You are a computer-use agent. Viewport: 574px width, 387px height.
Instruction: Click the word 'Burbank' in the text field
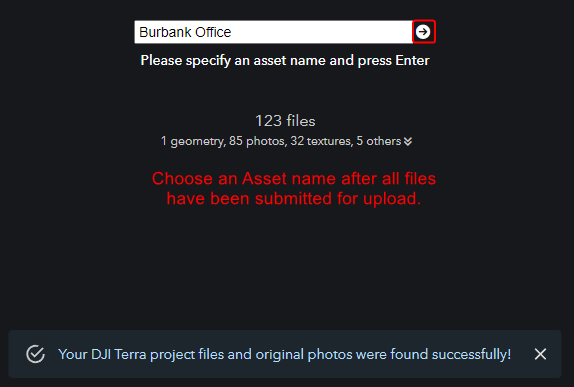[165, 32]
